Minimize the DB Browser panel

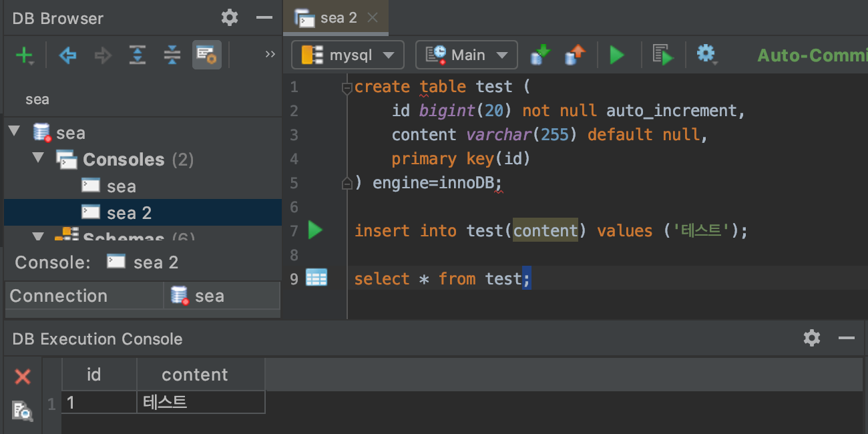click(264, 18)
